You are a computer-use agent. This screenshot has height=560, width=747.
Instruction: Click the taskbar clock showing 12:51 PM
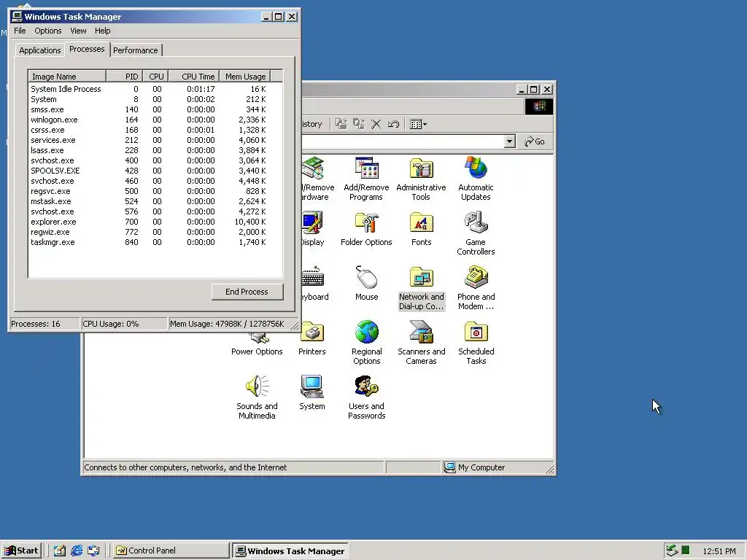(719, 551)
